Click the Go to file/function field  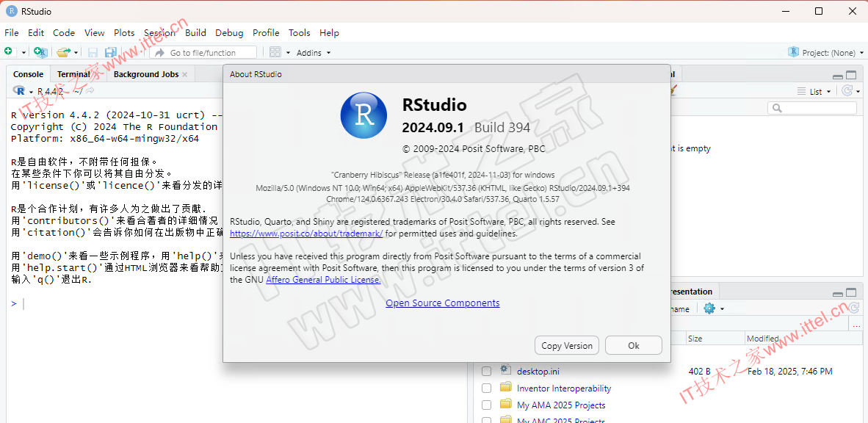[203, 53]
